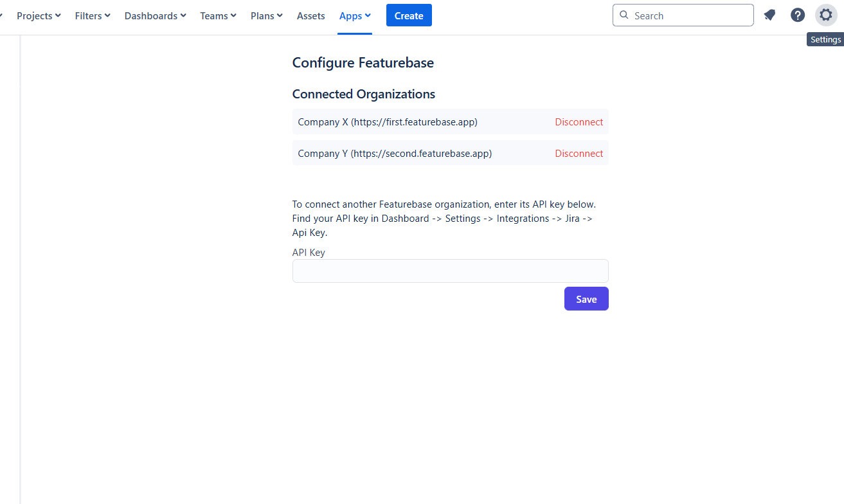Click the API Key label
This screenshot has width=844, height=504.
[309, 253]
